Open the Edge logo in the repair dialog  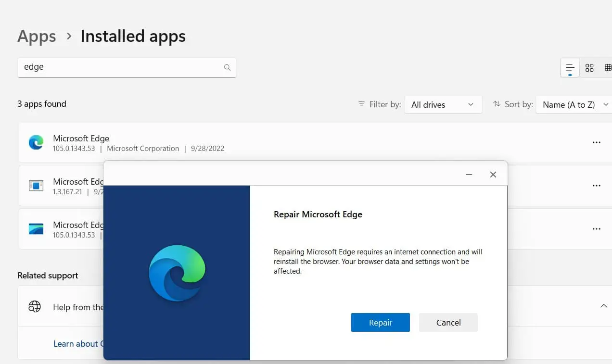click(177, 273)
